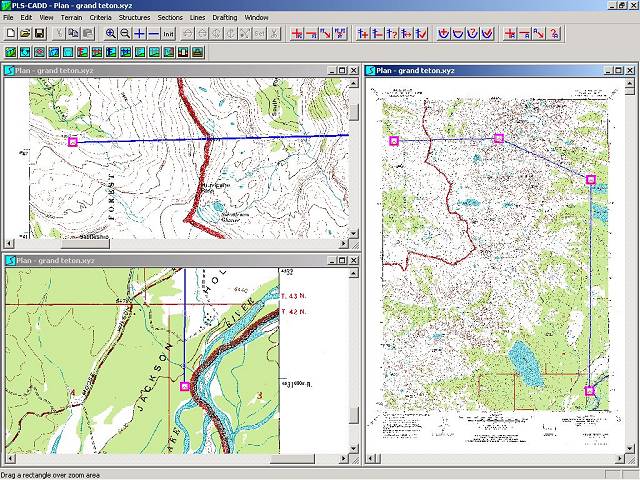Save the project with the floppy disk icon
The width and height of the screenshot is (640, 480).
pos(40,33)
